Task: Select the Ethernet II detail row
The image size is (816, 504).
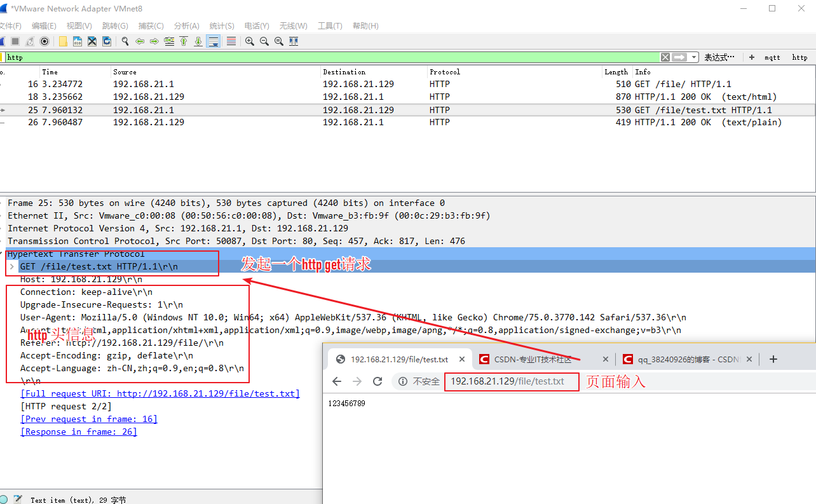Action: tap(407, 215)
